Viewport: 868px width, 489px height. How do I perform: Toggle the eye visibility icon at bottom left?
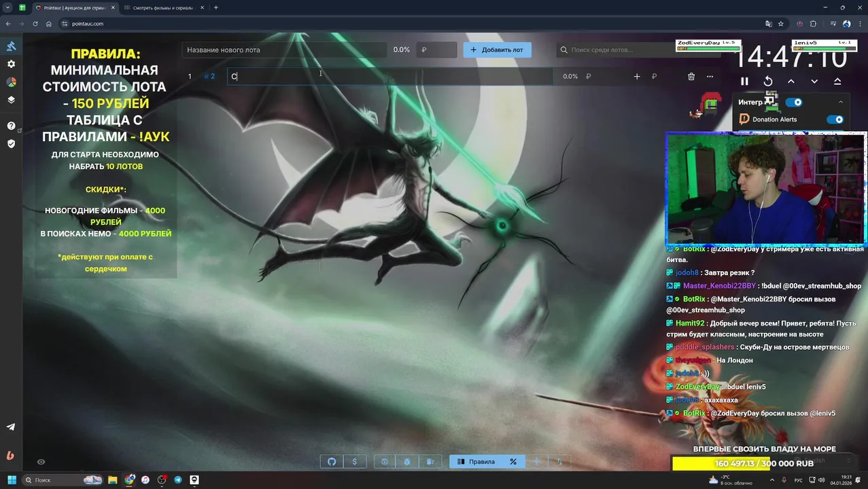click(x=41, y=462)
